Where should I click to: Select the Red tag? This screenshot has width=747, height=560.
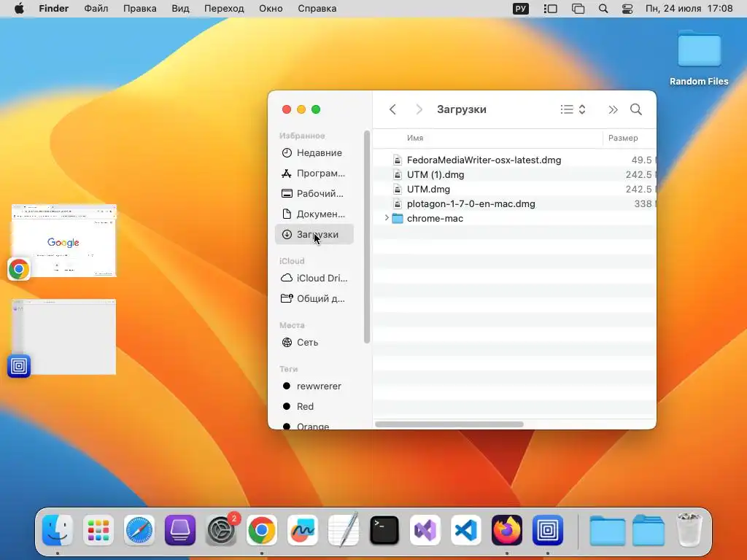tap(314, 407)
